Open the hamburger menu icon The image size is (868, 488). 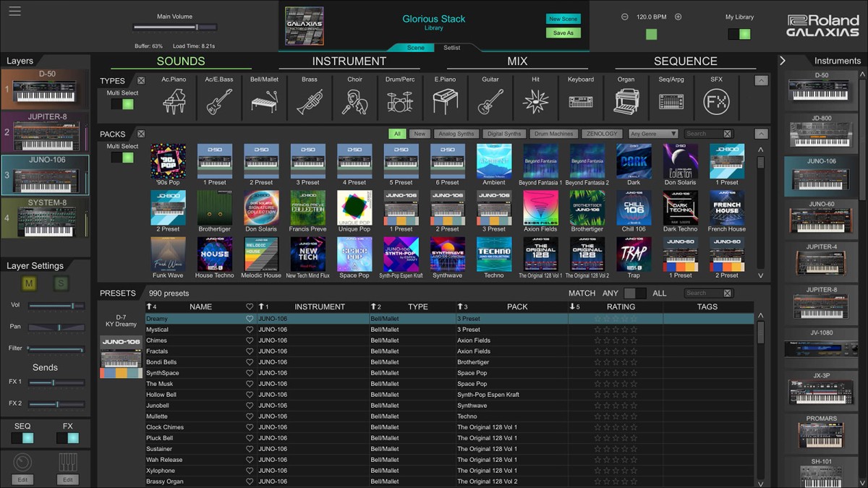coord(14,12)
